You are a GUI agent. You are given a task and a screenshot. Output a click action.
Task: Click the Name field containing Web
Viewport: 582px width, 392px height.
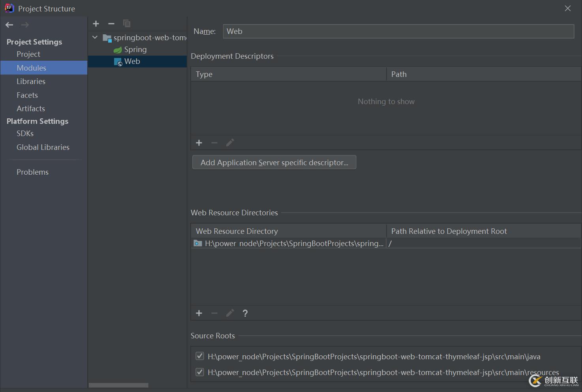398,32
